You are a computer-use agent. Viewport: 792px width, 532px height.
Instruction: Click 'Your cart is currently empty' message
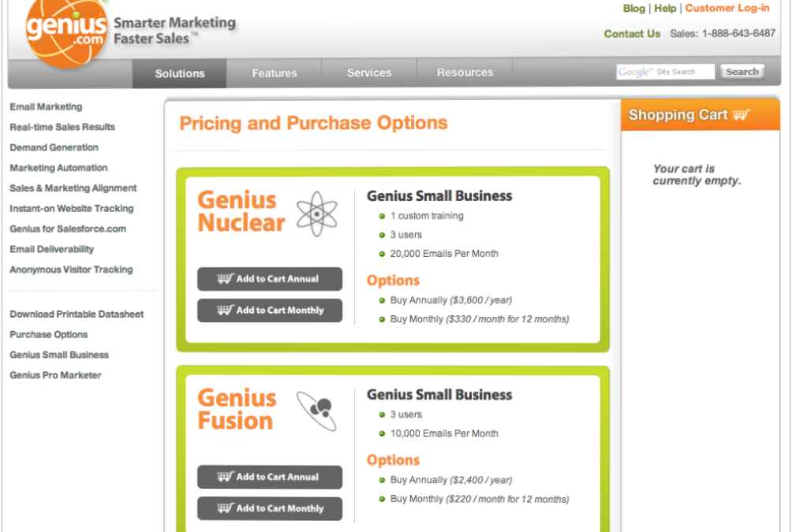click(697, 175)
